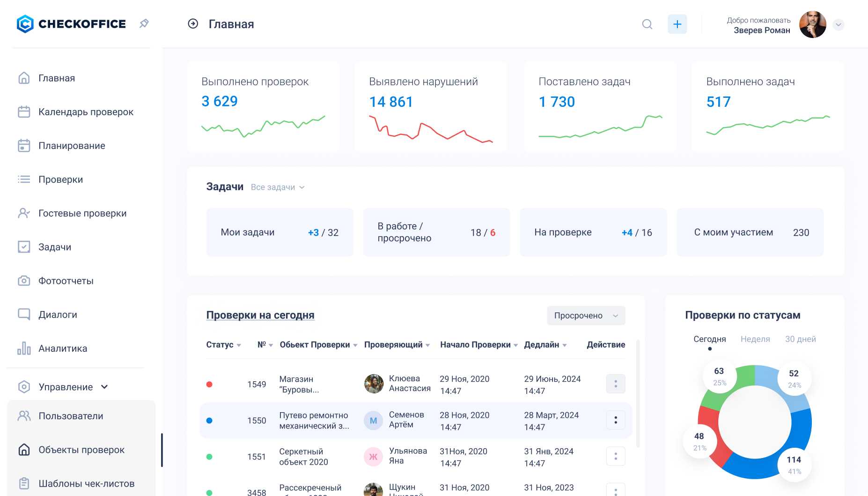Open Диалоги in the sidebar
Viewport: 868px width, 496px height.
[x=58, y=314]
